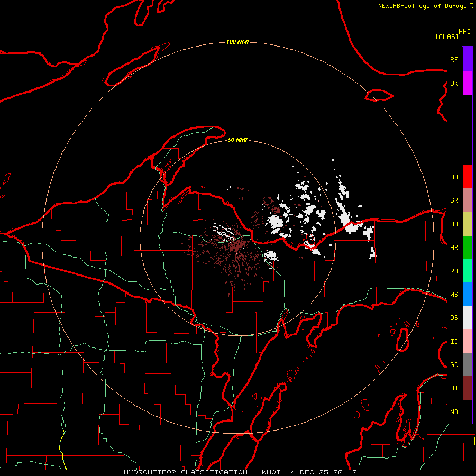This screenshot has height=476, width=476.
Task: Click the UK legend label
Action: [454, 83]
